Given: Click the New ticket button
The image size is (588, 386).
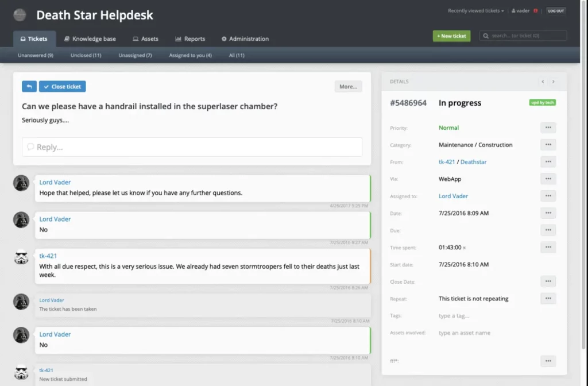Looking at the screenshot, I should tap(451, 36).
